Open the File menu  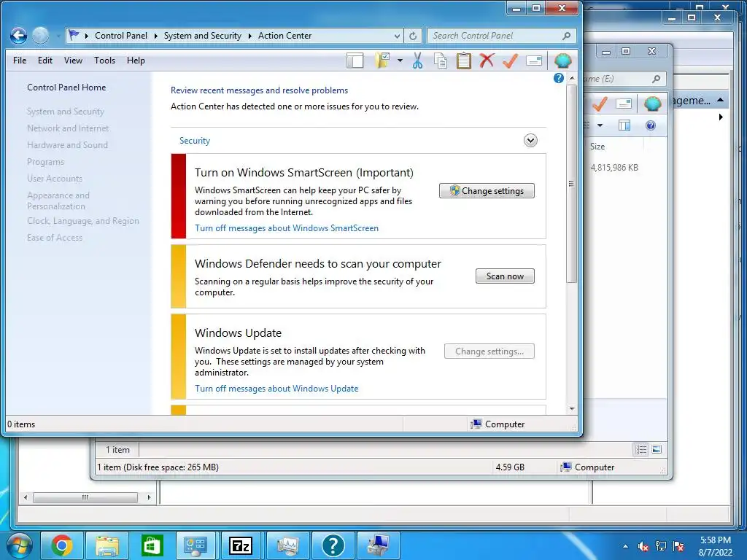tap(20, 61)
